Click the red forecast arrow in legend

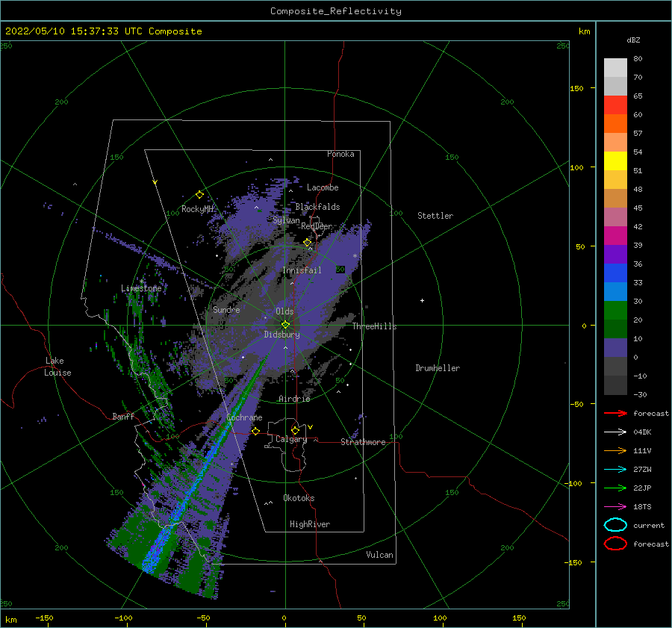(x=615, y=413)
